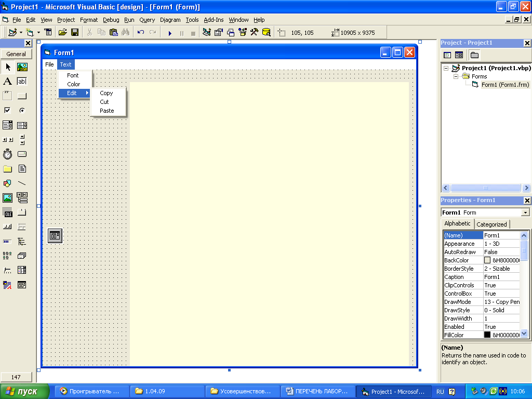The image size is (532, 399).
Task: Choose Copy from the Edit submenu
Action: tap(107, 93)
